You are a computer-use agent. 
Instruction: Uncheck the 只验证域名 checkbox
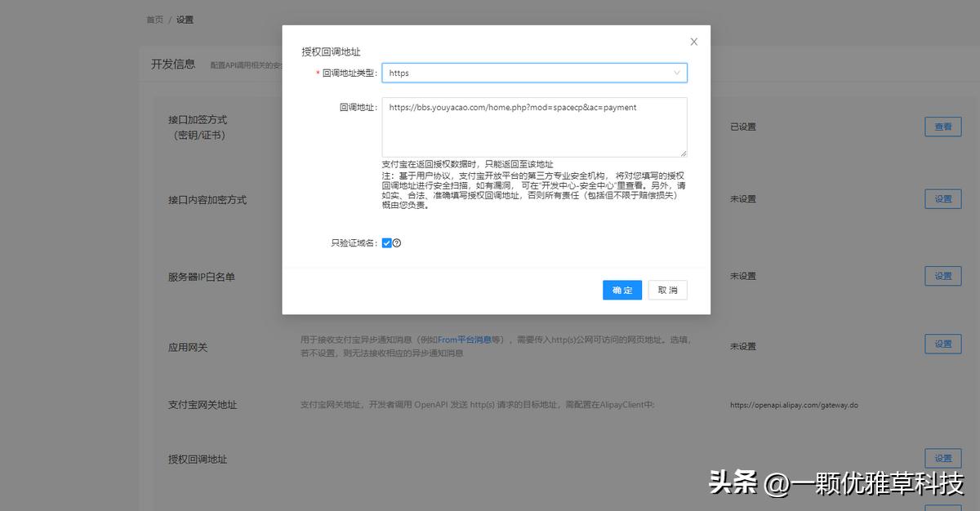click(386, 242)
